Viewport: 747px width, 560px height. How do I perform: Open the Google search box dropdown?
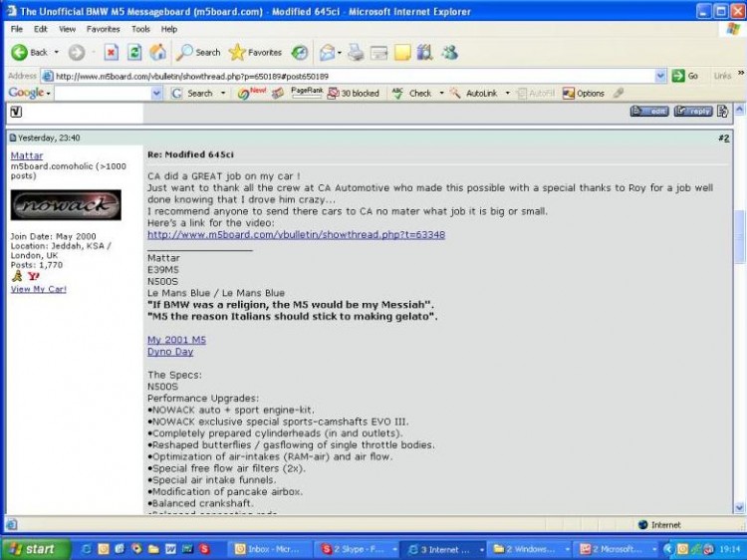[x=156, y=93]
